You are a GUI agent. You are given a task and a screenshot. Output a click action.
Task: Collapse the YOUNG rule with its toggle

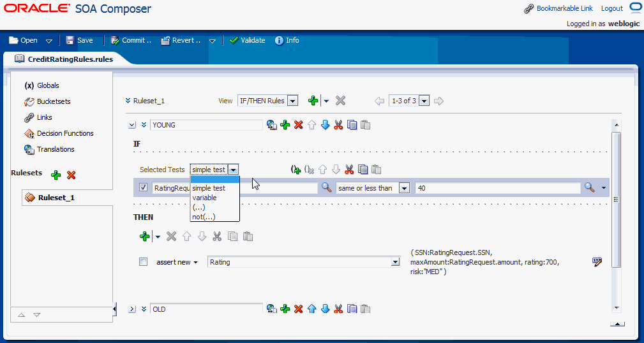132,125
